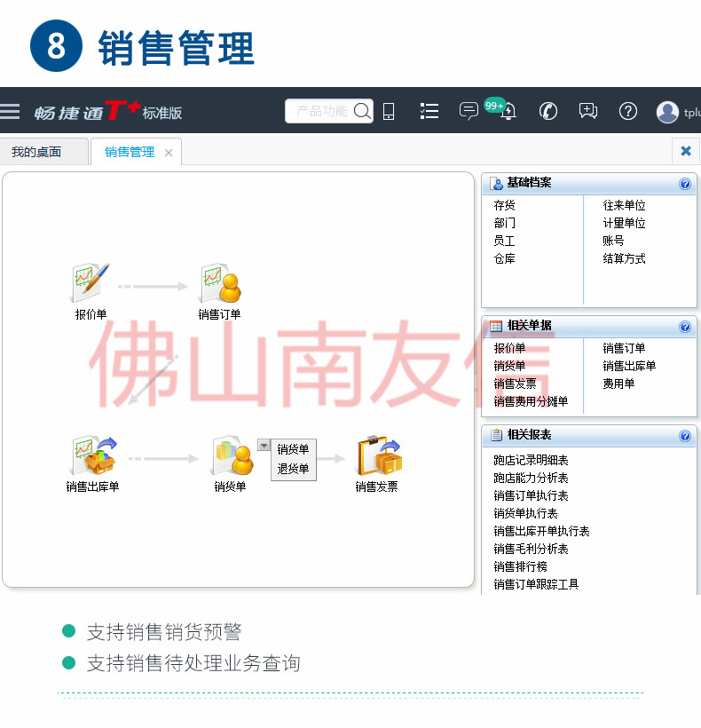Select 销货单 in the dropdown list
The height and width of the screenshot is (728, 701).
coord(293,449)
